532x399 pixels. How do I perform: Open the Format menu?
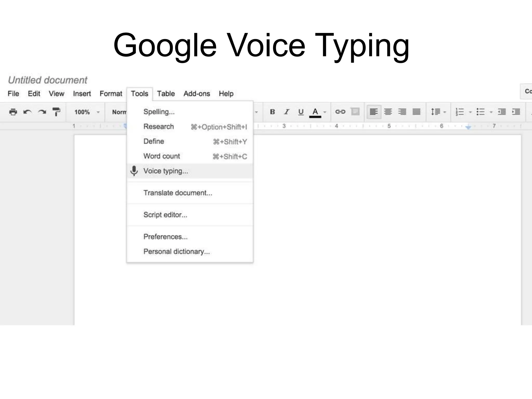pyautogui.click(x=111, y=94)
